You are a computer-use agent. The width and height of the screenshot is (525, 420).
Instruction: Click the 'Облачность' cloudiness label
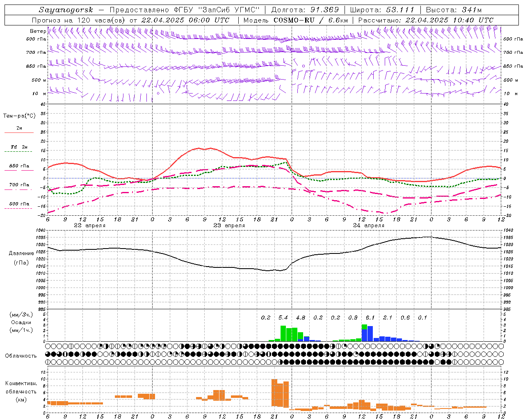[x=21, y=356]
